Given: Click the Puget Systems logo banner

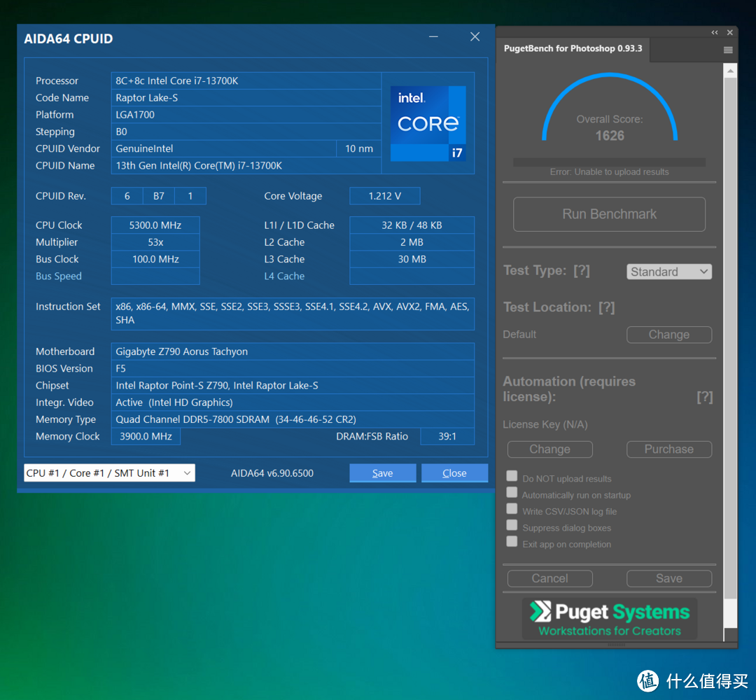Looking at the screenshot, I should (610, 619).
